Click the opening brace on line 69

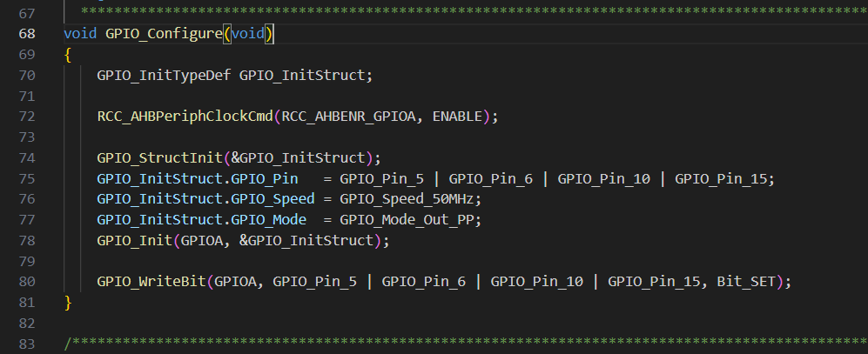68,54
